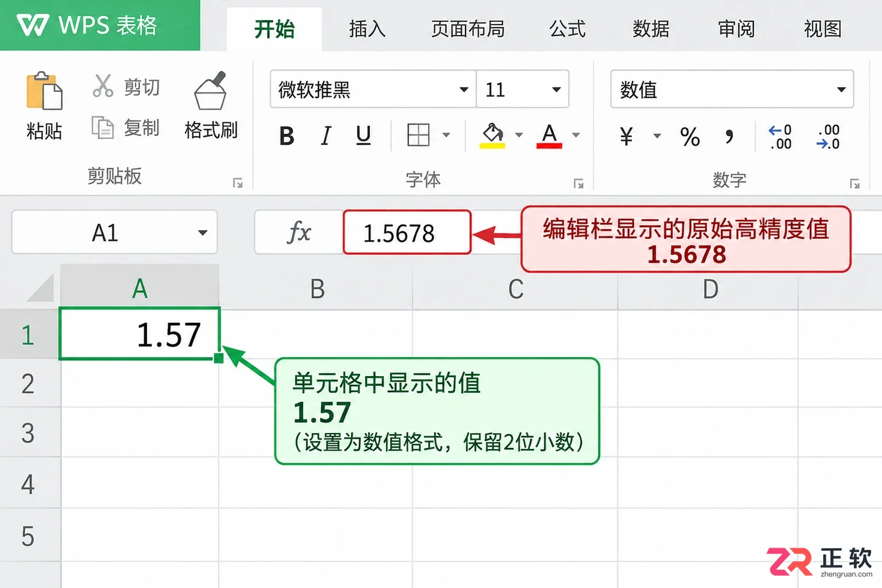Viewport: 882px width, 588px height.
Task: Select the Format Painter (格式刷) tool
Action: (x=211, y=105)
